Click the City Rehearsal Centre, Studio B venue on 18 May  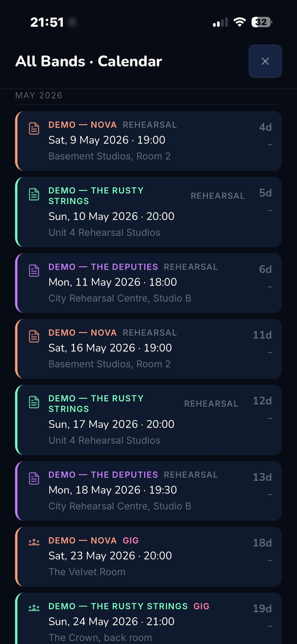pos(120,506)
